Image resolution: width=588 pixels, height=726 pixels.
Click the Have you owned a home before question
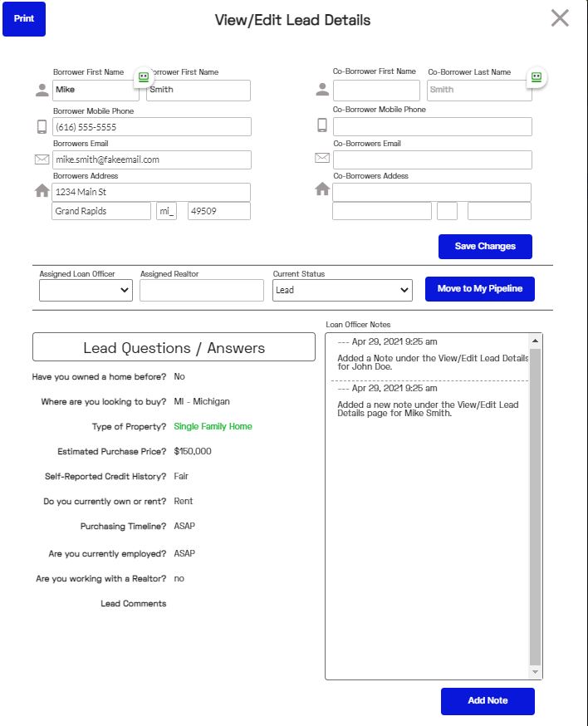(99, 377)
